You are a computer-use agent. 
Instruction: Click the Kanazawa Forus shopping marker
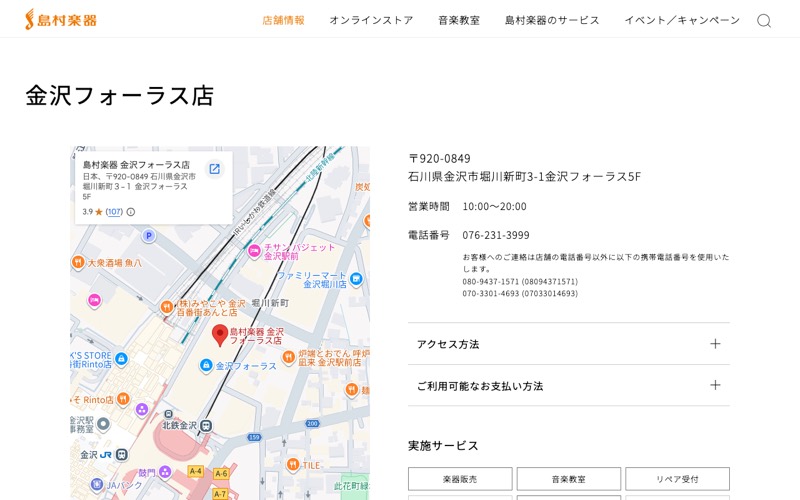pyautogui.click(x=206, y=365)
